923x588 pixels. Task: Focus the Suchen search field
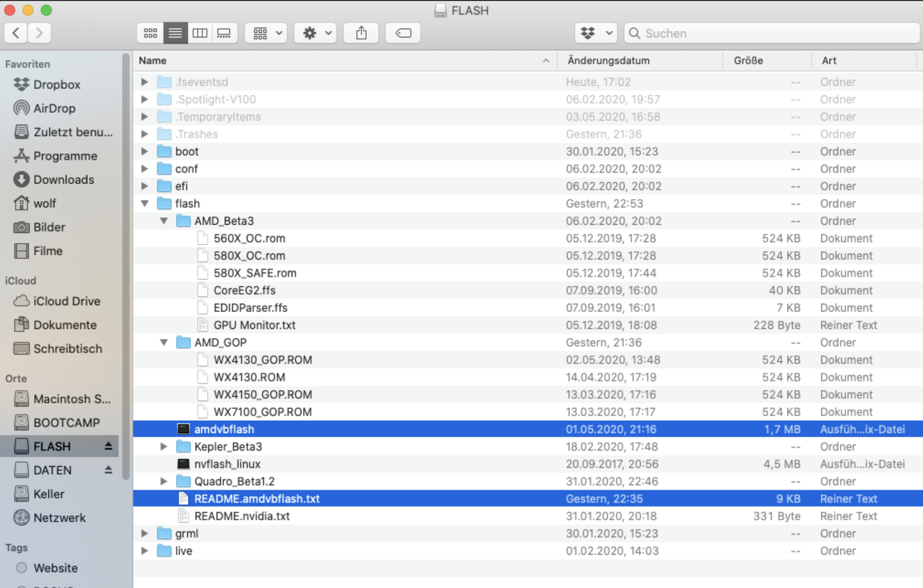tap(772, 33)
